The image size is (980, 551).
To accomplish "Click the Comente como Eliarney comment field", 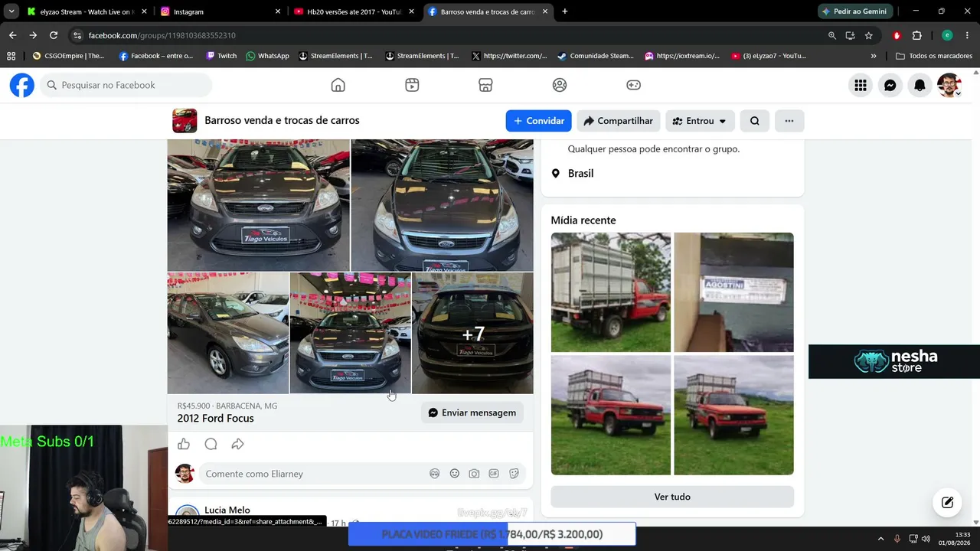I will pyautogui.click(x=312, y=474).
